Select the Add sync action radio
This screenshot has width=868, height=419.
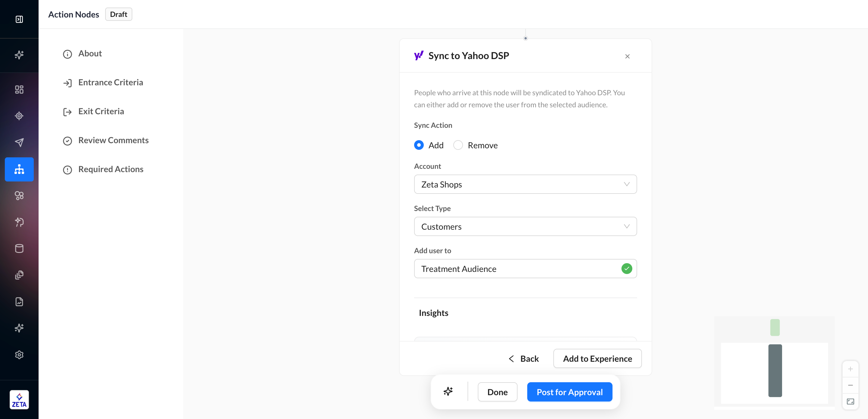(x=419, y=145)
